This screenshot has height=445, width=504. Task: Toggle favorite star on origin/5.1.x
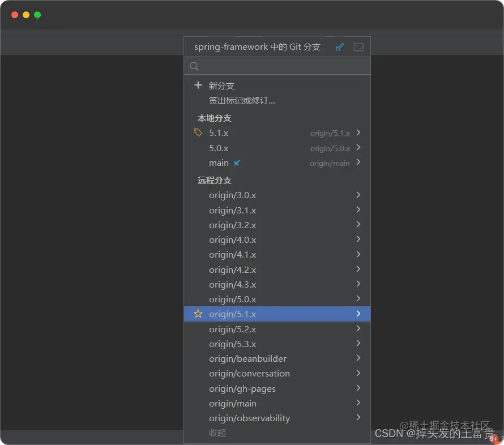click(198, 314)
